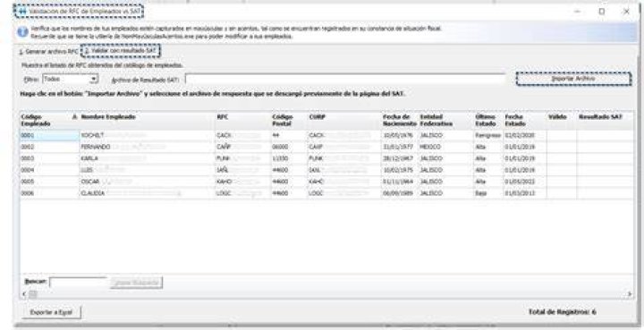The image size is (644, 330).
Task: Click the Exportar a Excel button
Action: click(51, 312)
